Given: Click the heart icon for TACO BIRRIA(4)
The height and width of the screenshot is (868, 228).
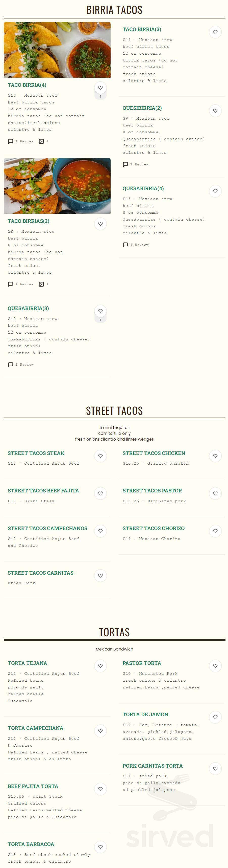Looking at the screenshot, I should 100,88.
